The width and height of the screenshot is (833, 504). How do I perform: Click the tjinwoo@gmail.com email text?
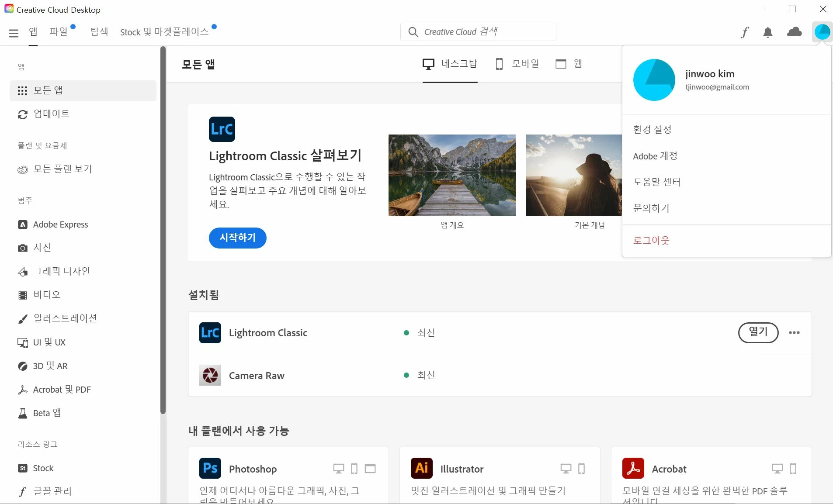(x=717, y=87)
